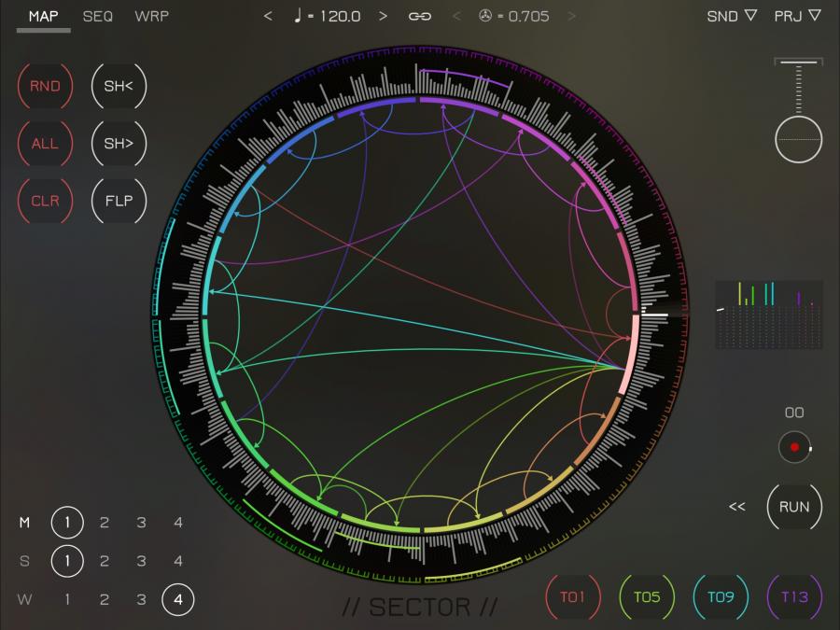Click the probability dial icon
The image size is (840, 630).
484,16
